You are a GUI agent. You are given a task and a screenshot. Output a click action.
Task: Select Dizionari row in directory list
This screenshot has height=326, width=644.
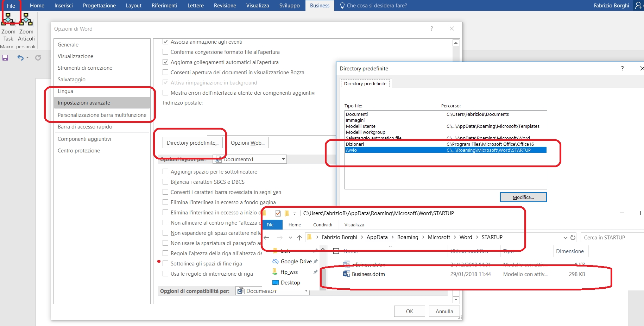[x=446, y=144]
